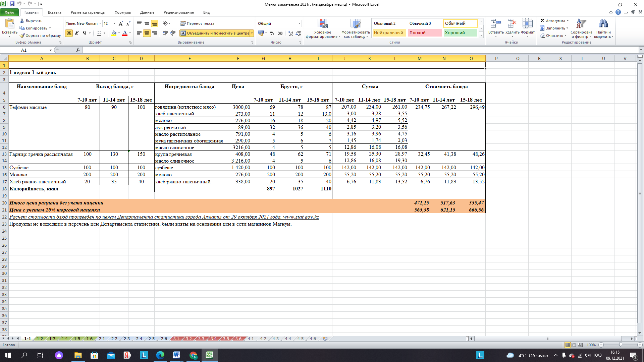
Task: Expand the formula bar
Action: pyautogui.click(x=641, y=50)
